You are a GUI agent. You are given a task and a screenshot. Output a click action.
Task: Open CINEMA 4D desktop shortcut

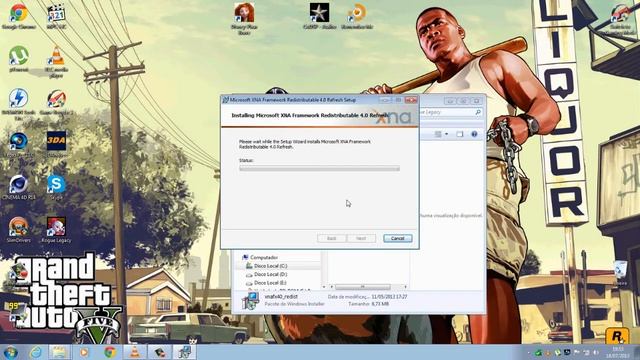tap(19, 188)
